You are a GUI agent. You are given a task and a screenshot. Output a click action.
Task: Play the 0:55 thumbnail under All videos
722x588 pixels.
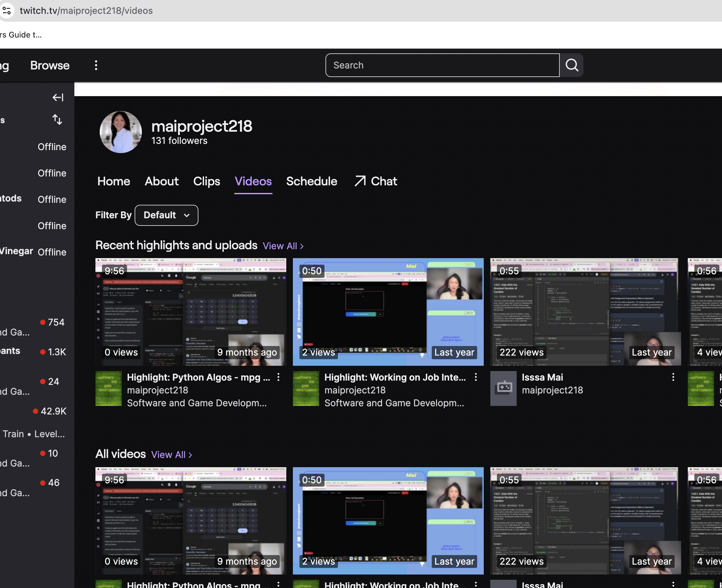coord(585,521)
